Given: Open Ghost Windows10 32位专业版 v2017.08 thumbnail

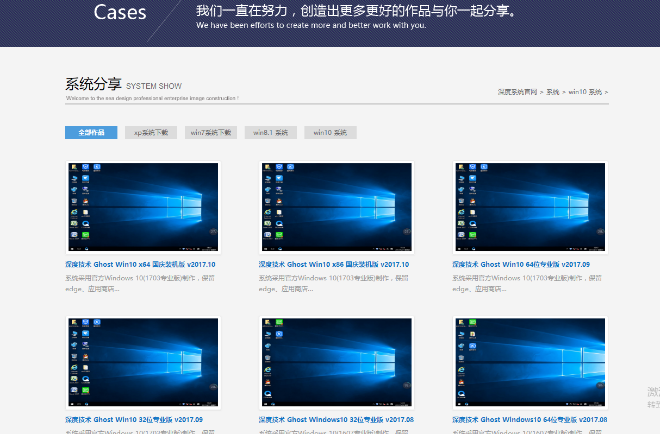Looking at the screenshot, I should click(x=335, y=364).
